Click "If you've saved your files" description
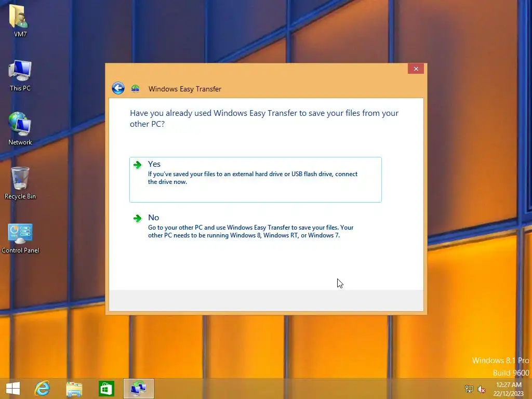 click(253, 178)
